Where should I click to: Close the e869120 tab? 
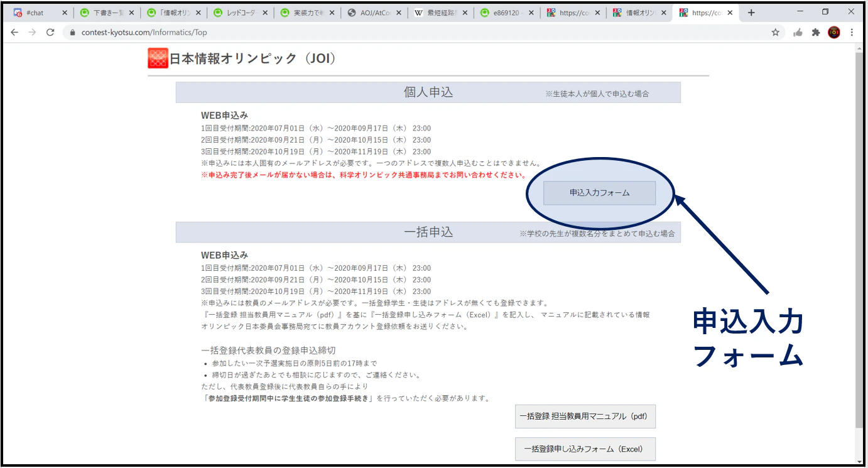click(x=531, y=13)
